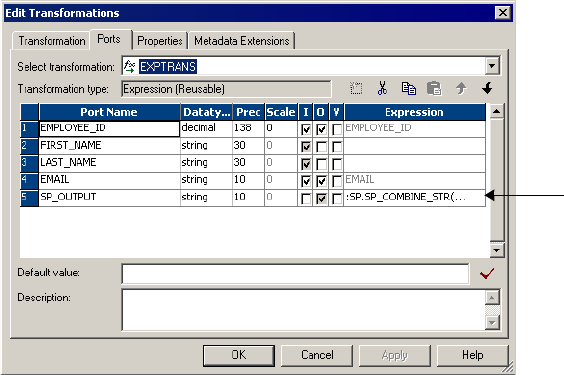The image size is (564, 375).
Task: Close the Edit Transformations dialog
Action: click(502, 13)
